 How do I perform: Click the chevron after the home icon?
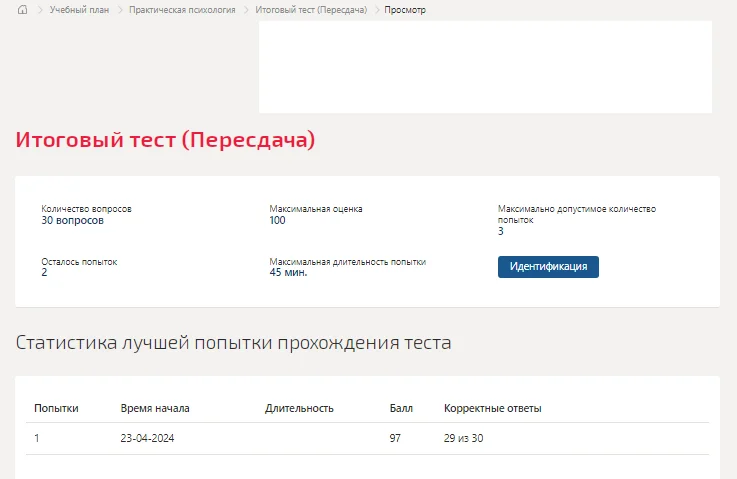click(x=40, y=10)
